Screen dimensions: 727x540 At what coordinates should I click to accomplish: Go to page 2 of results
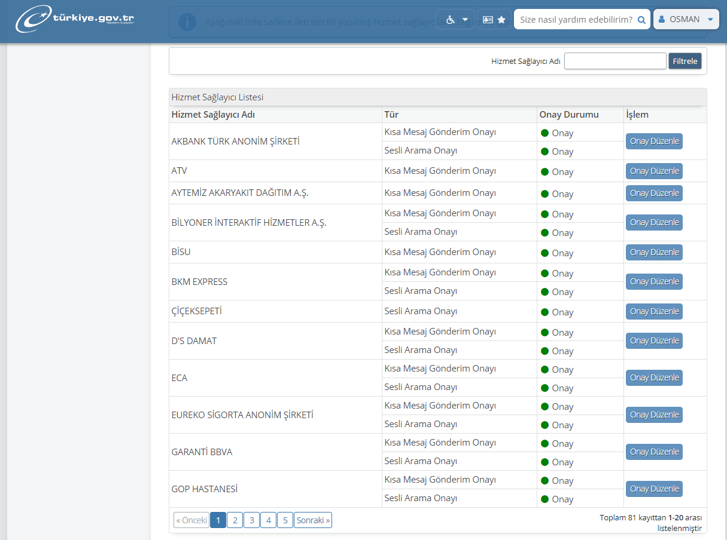[x=235, y=520]
